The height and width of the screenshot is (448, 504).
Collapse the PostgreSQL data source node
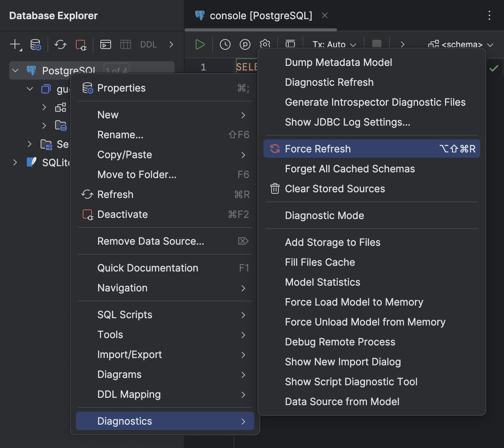(15, 70)
